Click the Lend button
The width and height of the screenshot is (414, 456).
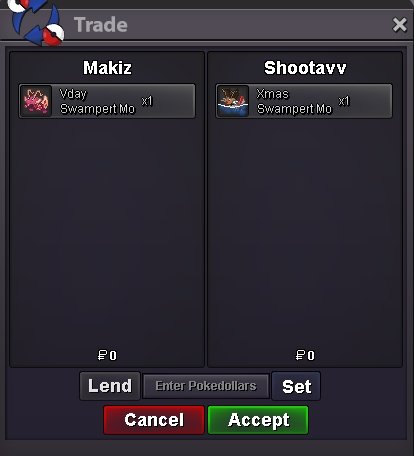[110, 386]
